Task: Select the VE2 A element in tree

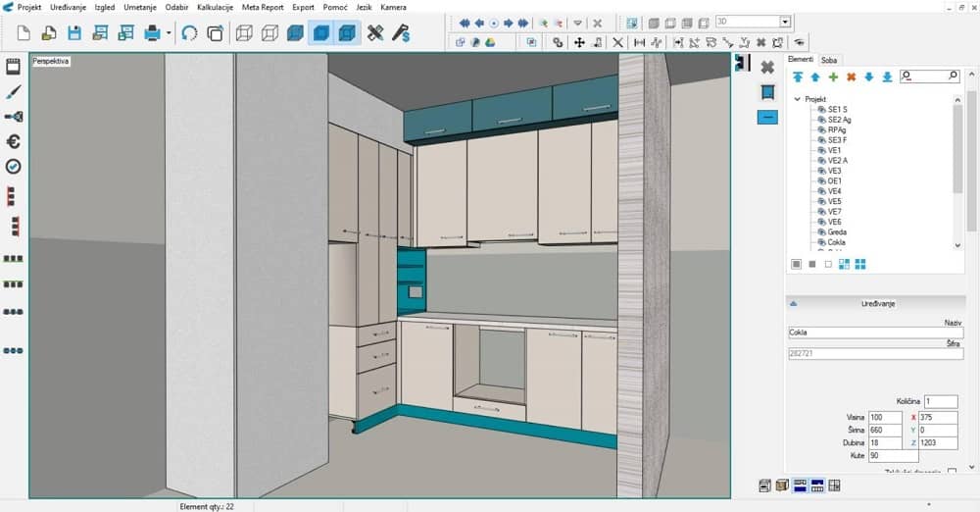Action: (x=838, y=160)
